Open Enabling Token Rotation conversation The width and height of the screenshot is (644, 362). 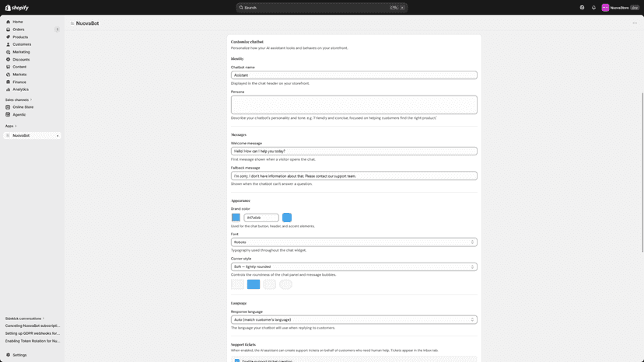click(33, 341)
